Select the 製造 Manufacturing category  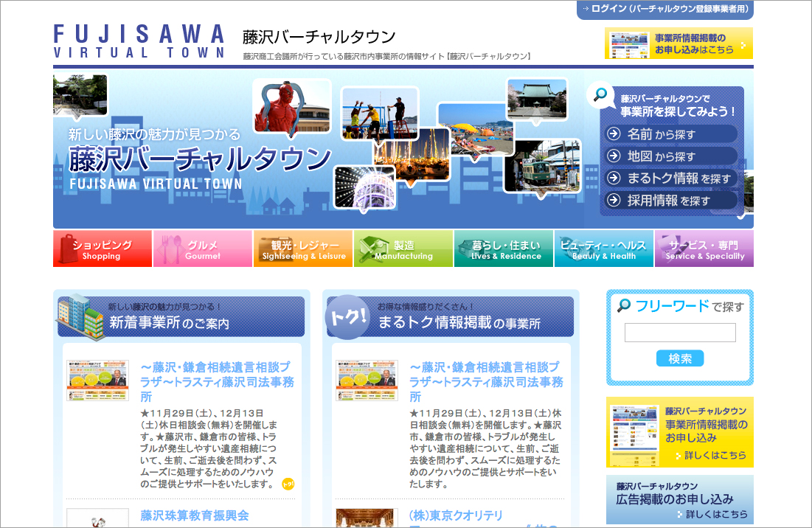403,249
